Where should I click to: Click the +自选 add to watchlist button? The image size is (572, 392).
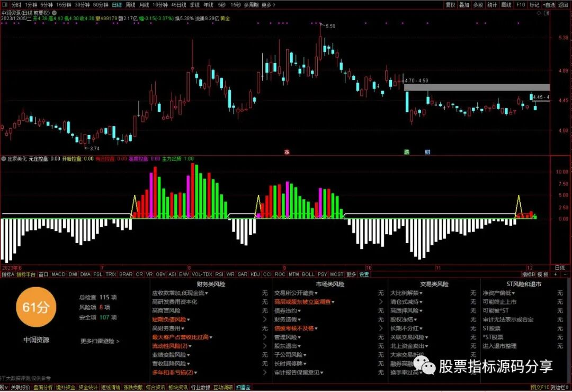pyautogui.click(x=549, y=5)
